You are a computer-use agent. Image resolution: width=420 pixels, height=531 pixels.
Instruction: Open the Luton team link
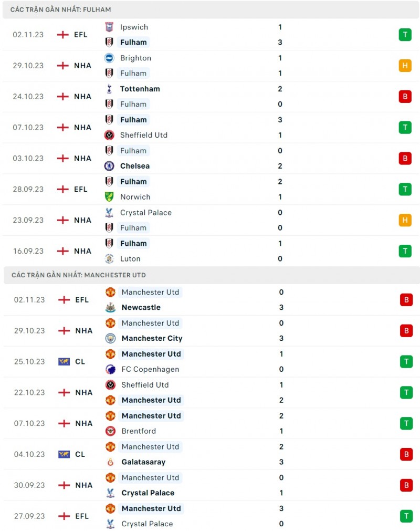click(130, 259)
